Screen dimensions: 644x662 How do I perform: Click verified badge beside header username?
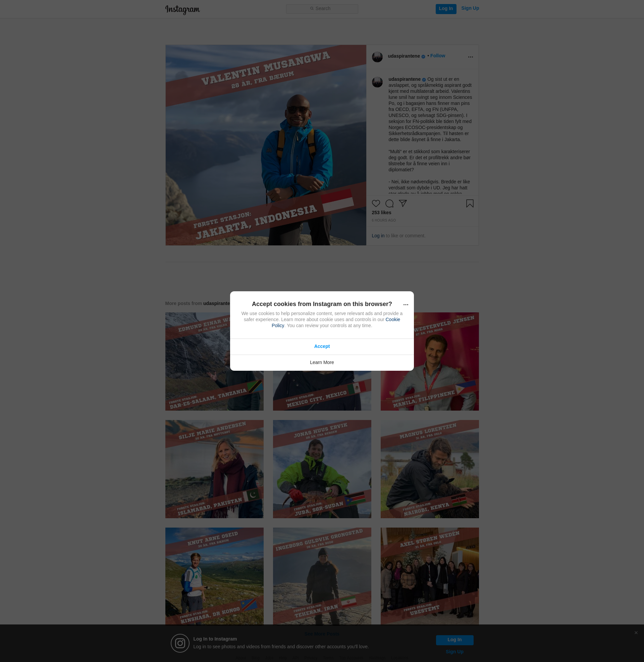coord(423,56)
